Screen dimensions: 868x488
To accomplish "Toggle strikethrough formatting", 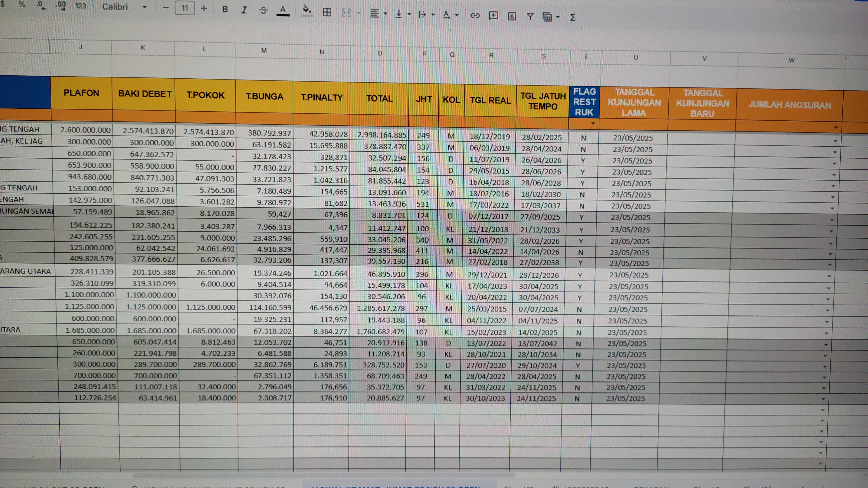I will coord(263,11).
